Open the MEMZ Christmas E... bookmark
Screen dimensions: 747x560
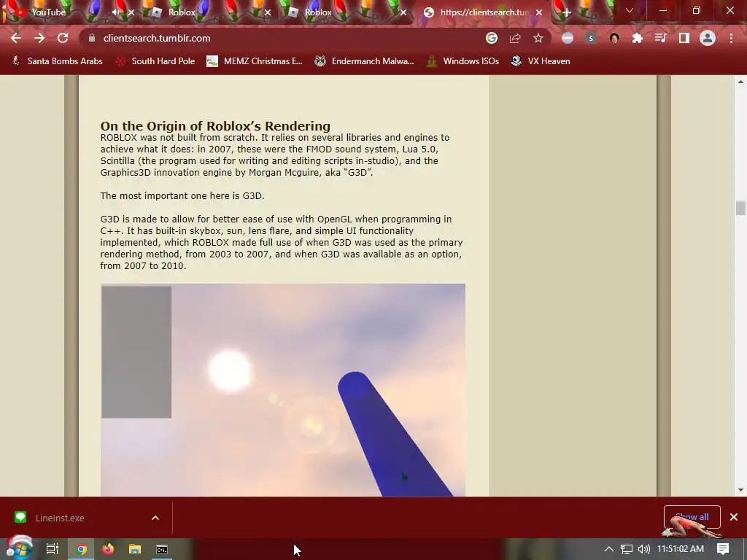coord(255,61)
